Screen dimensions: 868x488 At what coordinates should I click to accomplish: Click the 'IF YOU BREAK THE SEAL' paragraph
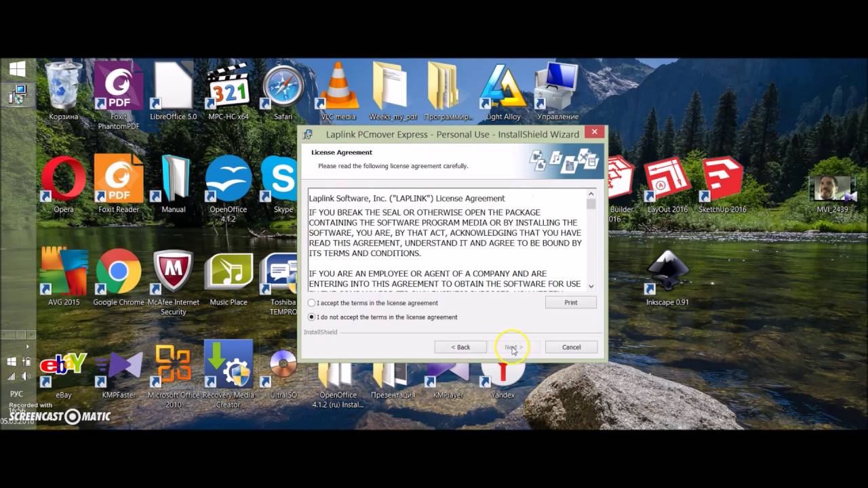click(446, 232)
